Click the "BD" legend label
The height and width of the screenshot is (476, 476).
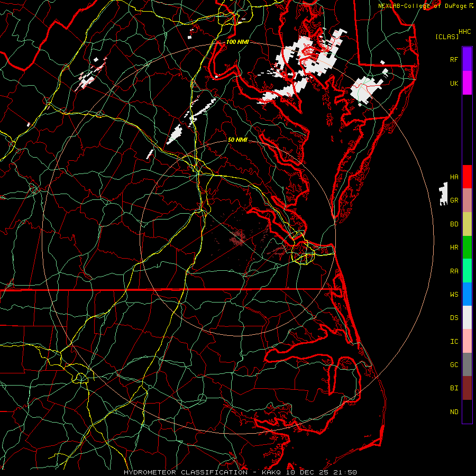pyautogui.click(x=454, y=224)
